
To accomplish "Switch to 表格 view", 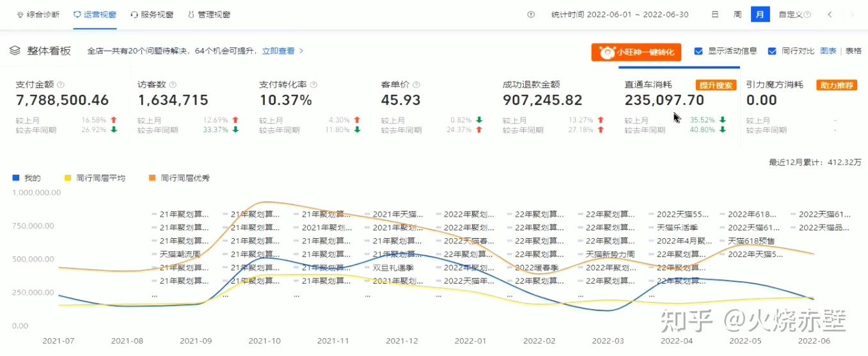I will (x=854, y=51).
